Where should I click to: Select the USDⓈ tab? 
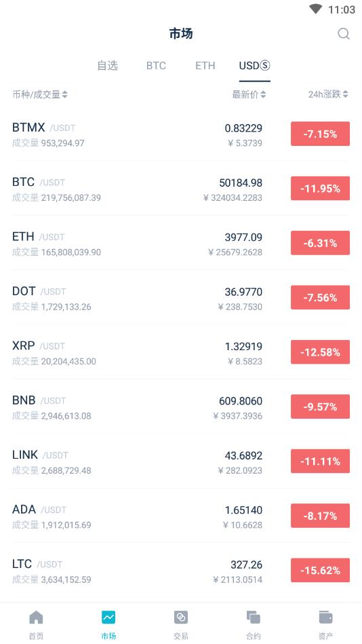[x=254, y=66]
